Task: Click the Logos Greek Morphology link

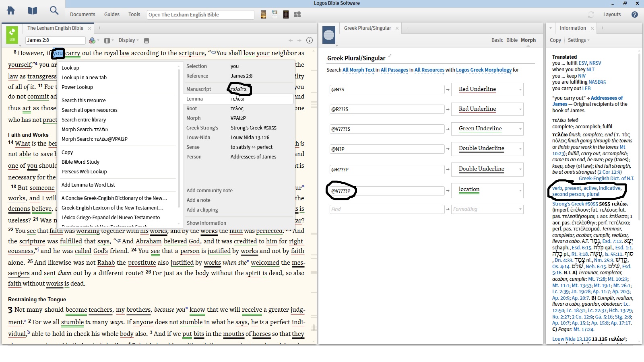Action: coord(484,70)
